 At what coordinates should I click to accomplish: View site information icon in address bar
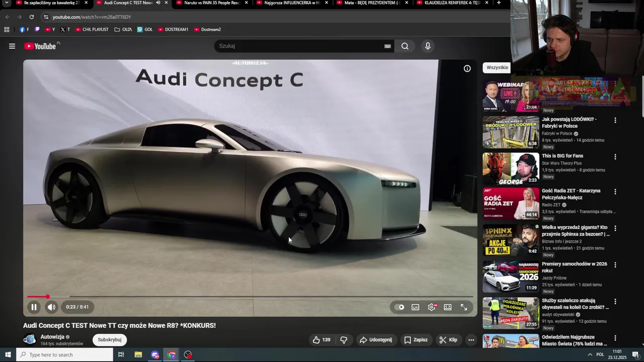pyautogui.click(x=46, y=17)
